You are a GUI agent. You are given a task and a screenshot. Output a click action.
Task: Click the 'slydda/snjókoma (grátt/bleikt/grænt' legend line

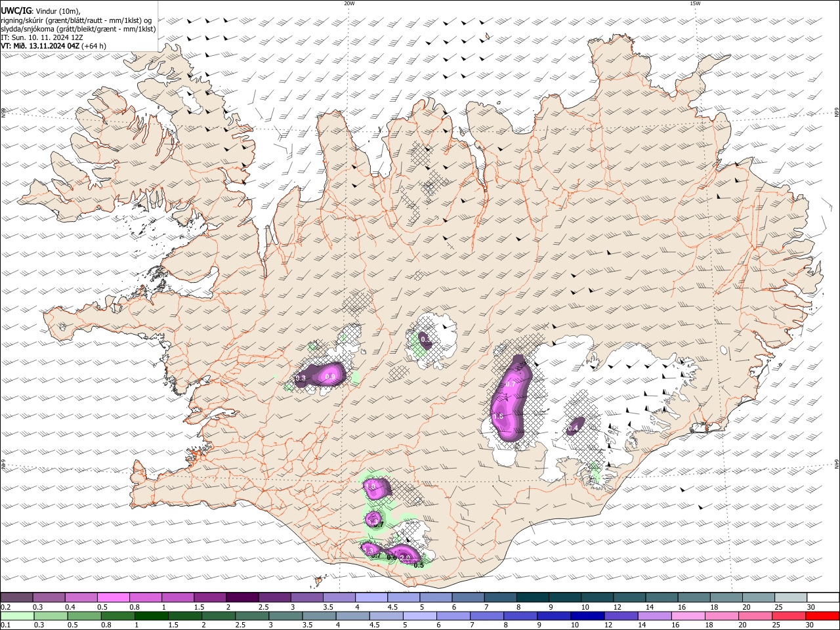tap(79, 30)
